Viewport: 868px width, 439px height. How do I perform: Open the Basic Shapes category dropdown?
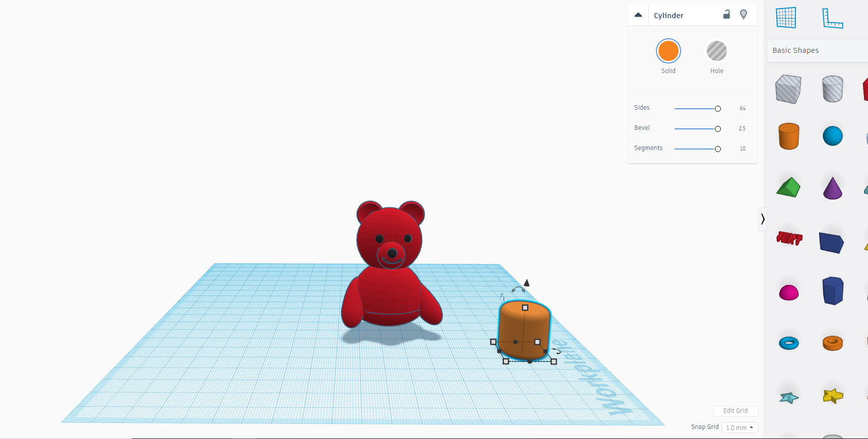pos(817,50)
